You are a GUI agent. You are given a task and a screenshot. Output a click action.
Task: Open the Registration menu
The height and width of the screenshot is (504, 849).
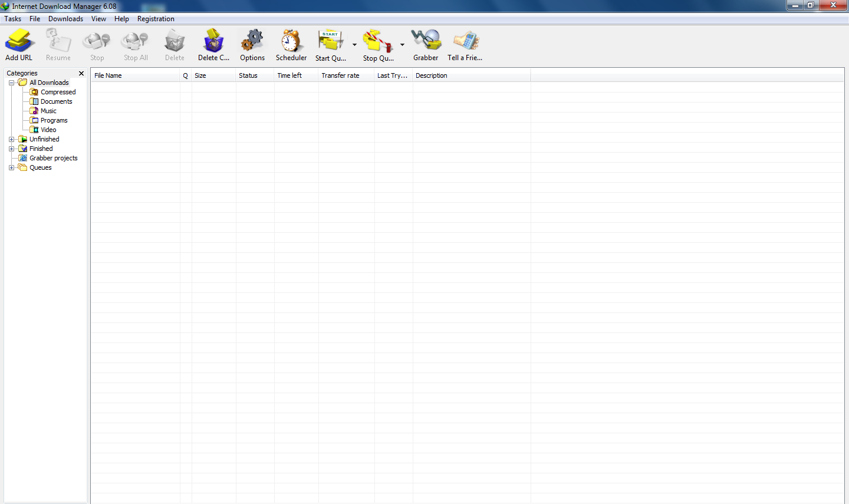(155, 18)
